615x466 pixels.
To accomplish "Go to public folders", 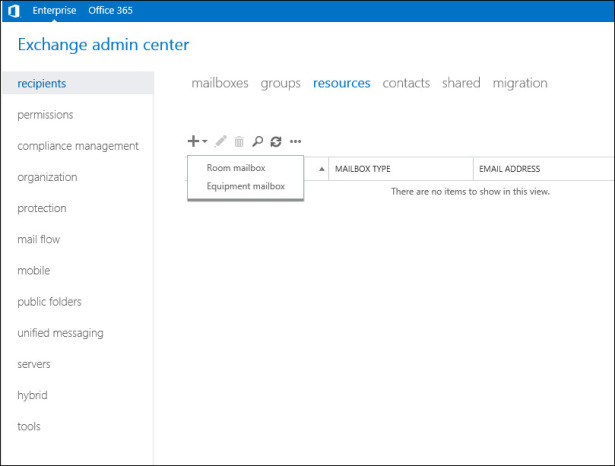I will coord(49,302).
